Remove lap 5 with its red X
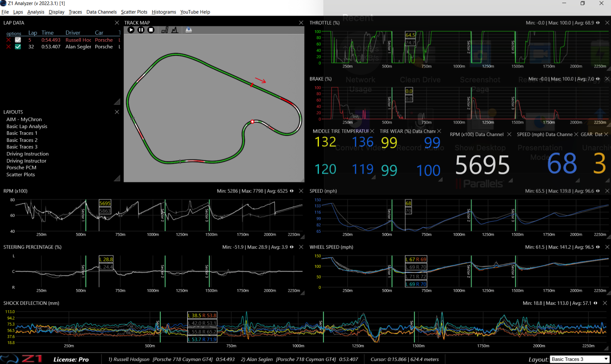This screenshot has height=364, width=611. point(9,40)
